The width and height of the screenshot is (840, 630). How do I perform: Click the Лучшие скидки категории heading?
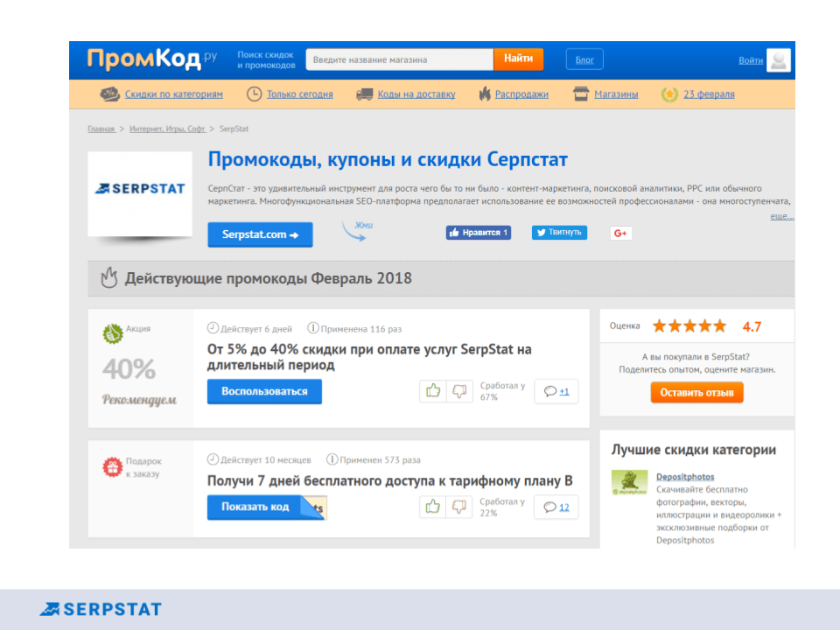(694, 450)
